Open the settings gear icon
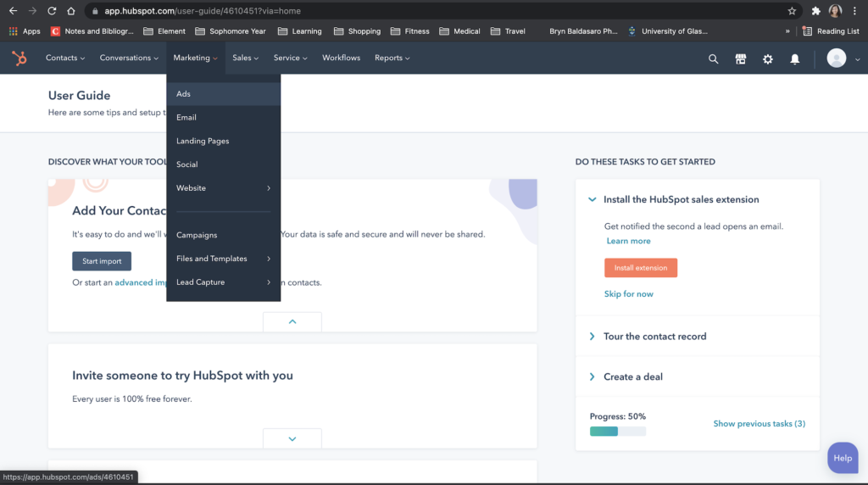Viewport: 868px width, 485px height. [x=767, y=59]
